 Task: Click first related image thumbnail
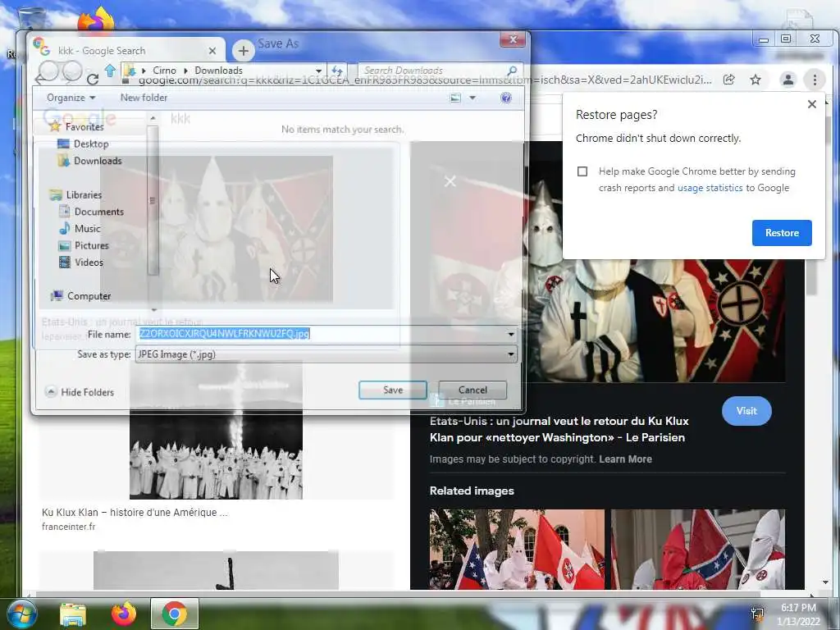517,550
